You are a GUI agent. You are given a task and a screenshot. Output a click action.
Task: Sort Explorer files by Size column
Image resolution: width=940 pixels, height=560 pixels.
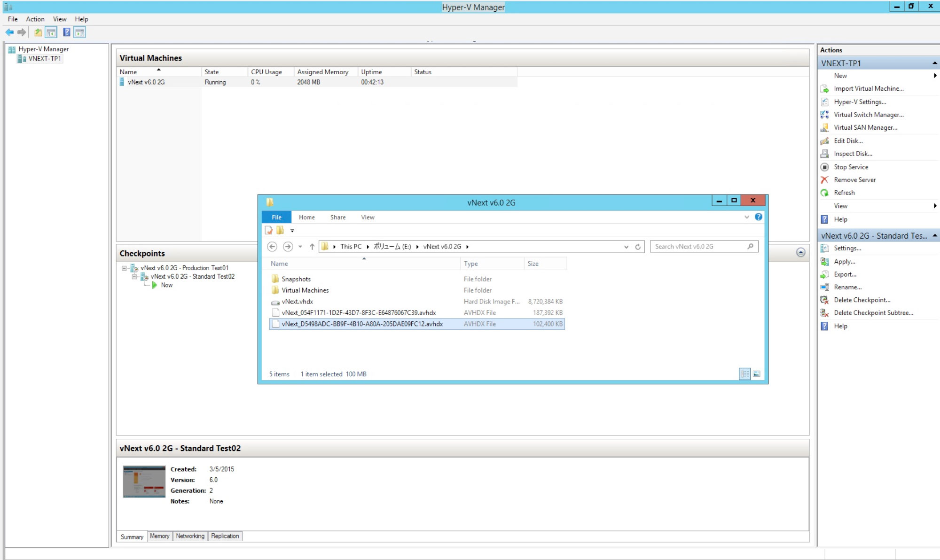pos(545,264)
